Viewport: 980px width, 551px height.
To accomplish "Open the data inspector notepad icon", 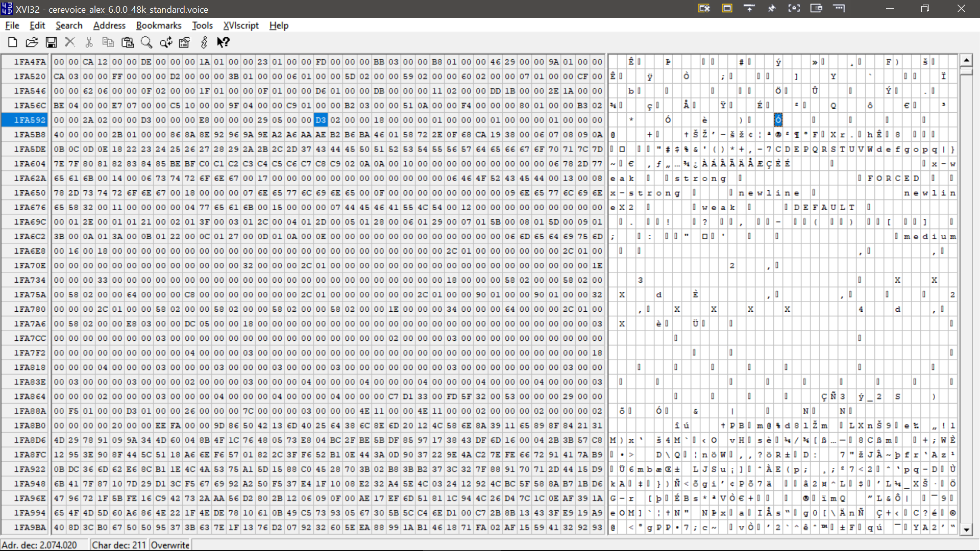I will pos(185,42).
